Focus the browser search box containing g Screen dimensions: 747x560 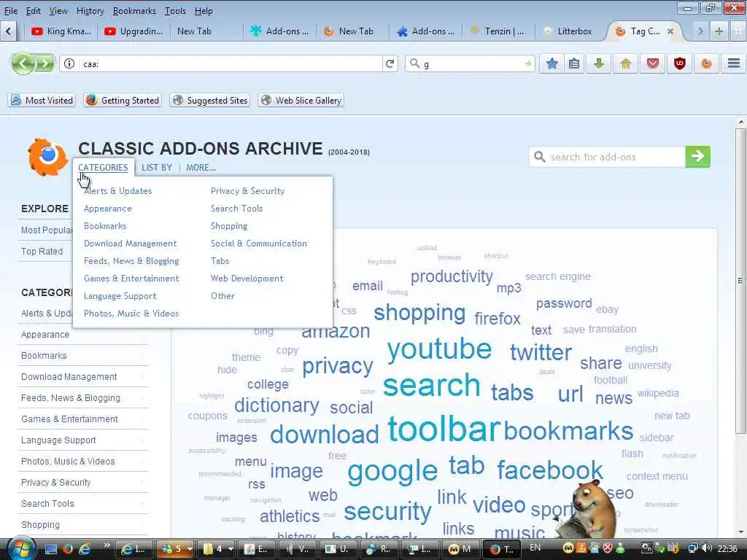tap(469, 64)
